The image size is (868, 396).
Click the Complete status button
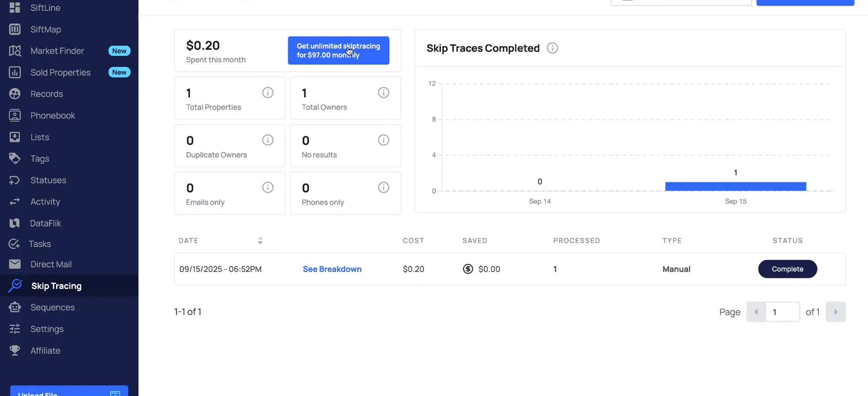click(788, 269)
